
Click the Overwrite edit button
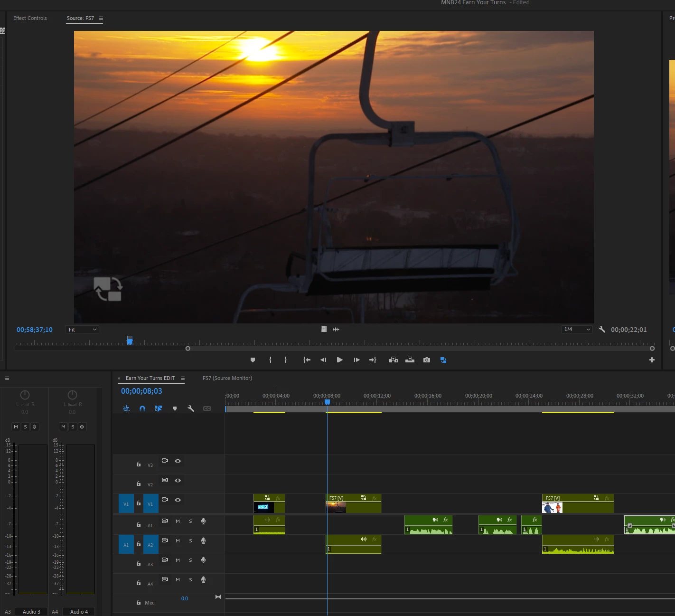click(410, 360)
